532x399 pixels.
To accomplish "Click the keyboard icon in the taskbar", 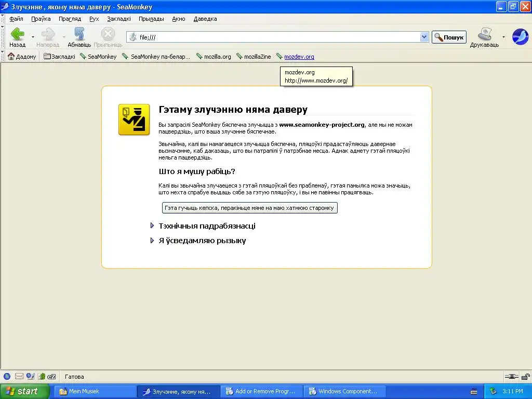I will (474, 392).
